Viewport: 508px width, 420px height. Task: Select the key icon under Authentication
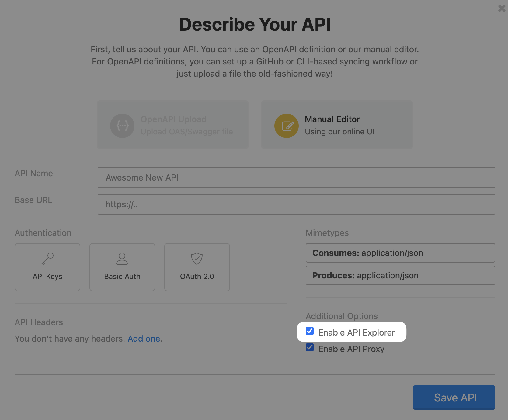point(47,259)
